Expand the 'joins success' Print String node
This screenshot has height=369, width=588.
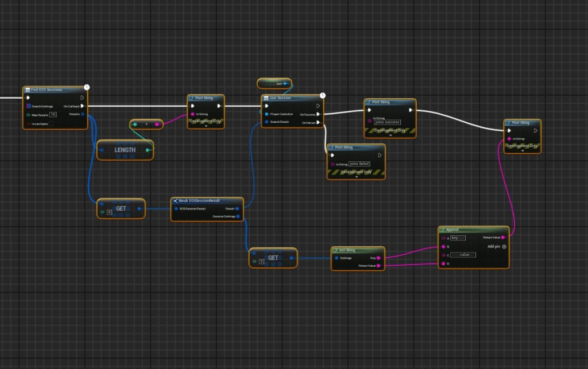[x=390, y=136]
